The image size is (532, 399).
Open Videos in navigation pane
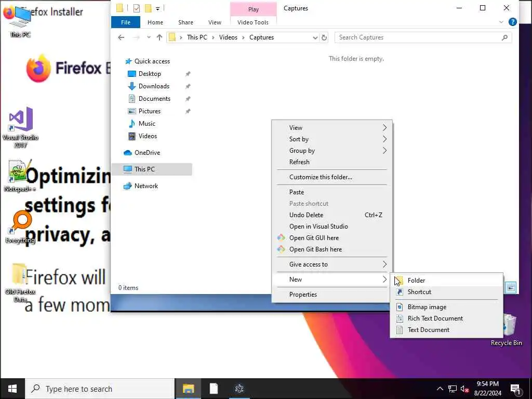tap(148, 136)
